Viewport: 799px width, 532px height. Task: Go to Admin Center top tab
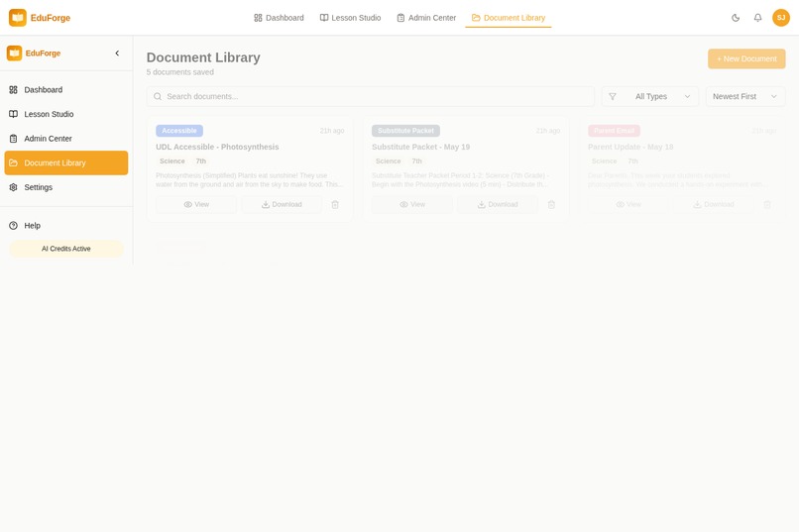pyautogui.click(x=426, y=18)
